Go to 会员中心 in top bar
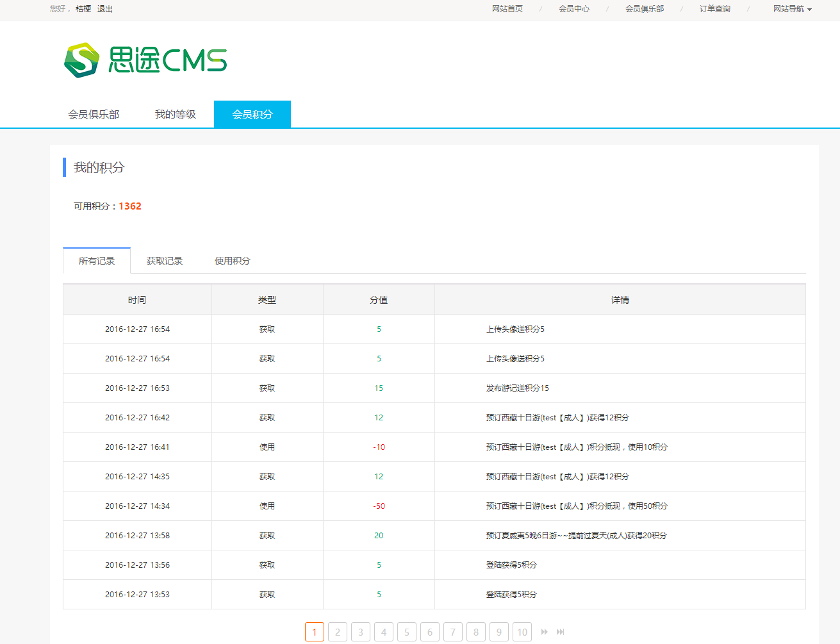Screen dimensions: 840x644 [574, 9]
